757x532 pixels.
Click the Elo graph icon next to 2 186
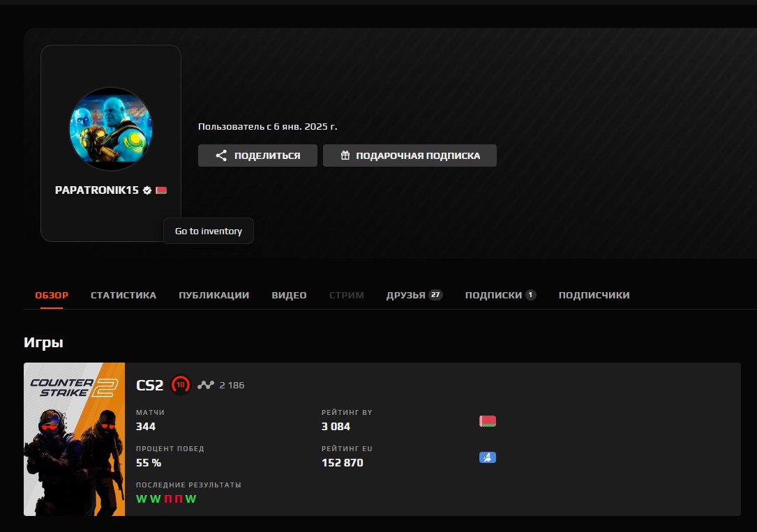205,383
